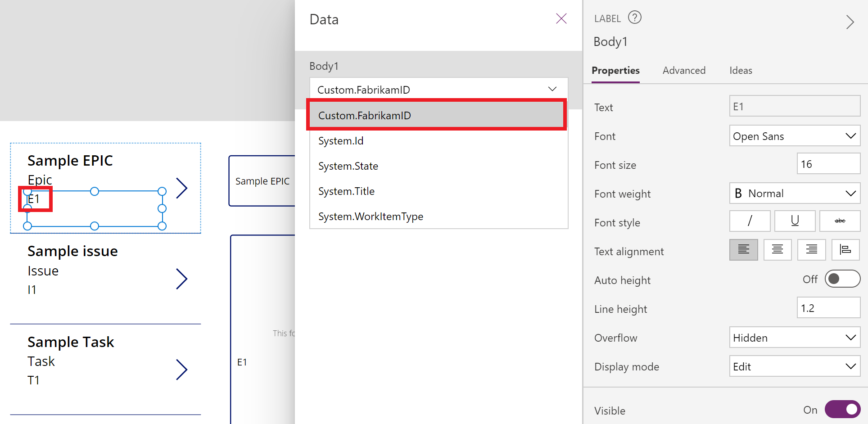Turn off the Visible toggle
Viewport: 868px width, 424px height.
pos(842,409)
